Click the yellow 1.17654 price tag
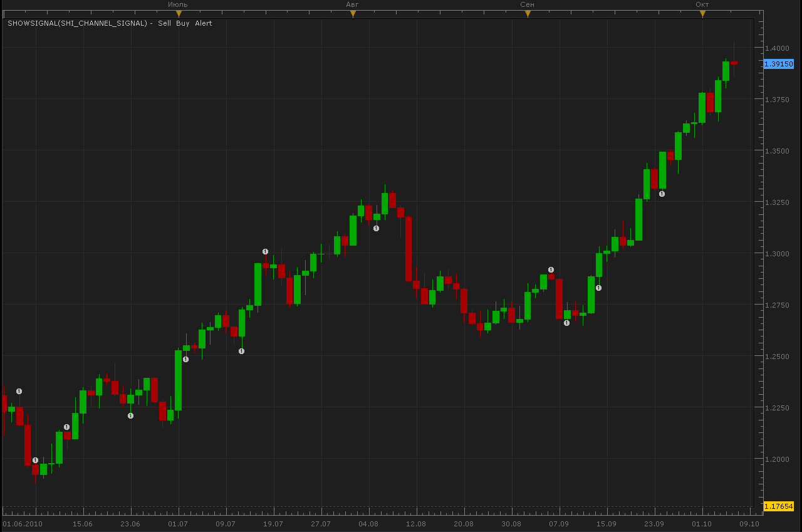The width and height of the screenshot is (802, 532). (x=779, y=506)
